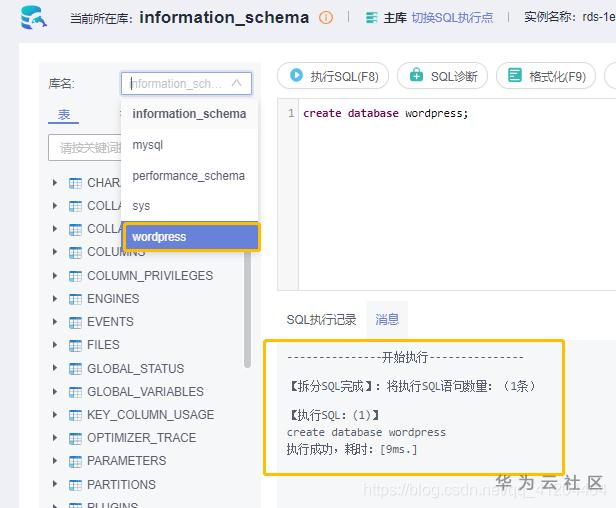Select the COLUMN_PRIVILEGES table
This screenshot has width=616, height=508.
150,276
